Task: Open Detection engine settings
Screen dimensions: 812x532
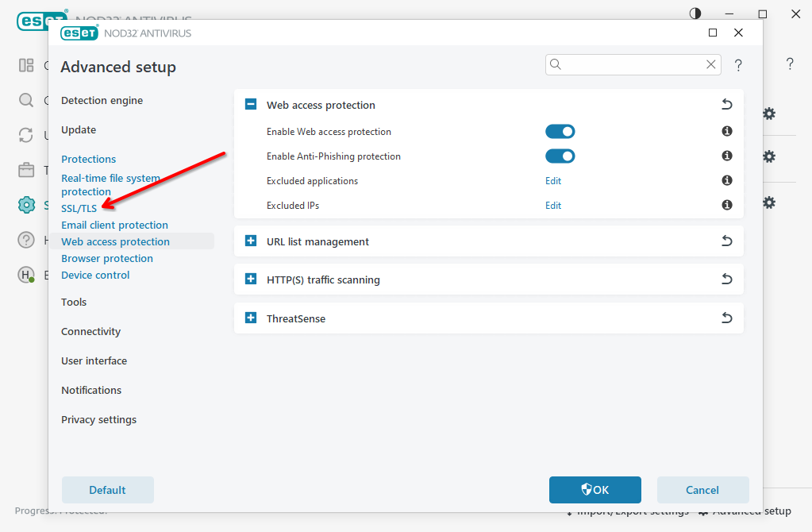Action: pyautogui.click(x=102, y=101)
